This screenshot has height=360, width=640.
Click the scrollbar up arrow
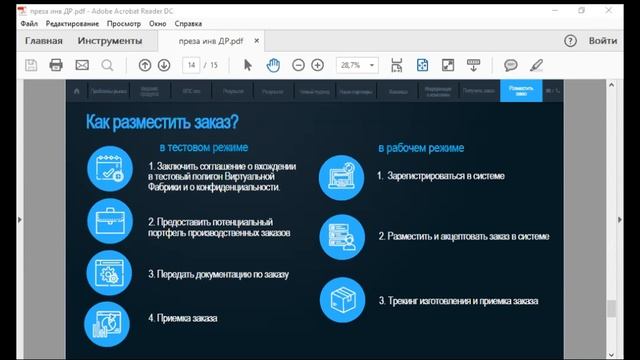[x=611, y=85]
